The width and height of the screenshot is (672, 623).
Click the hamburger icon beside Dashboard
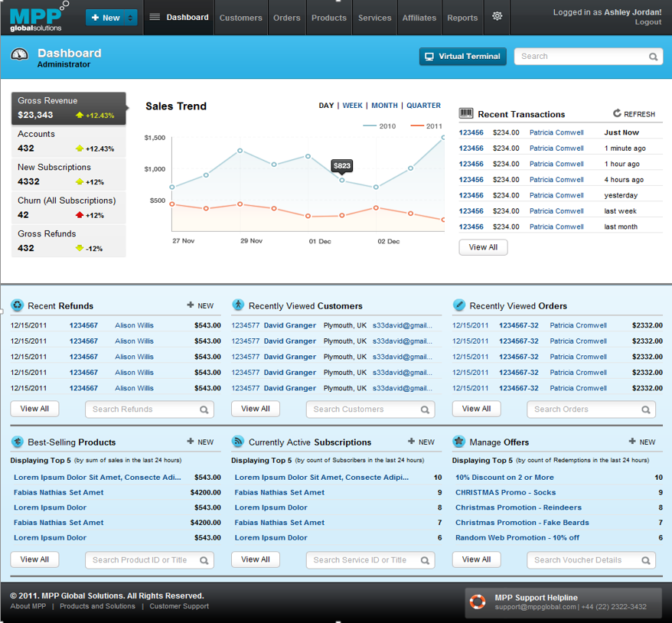(x=155, y=17)
